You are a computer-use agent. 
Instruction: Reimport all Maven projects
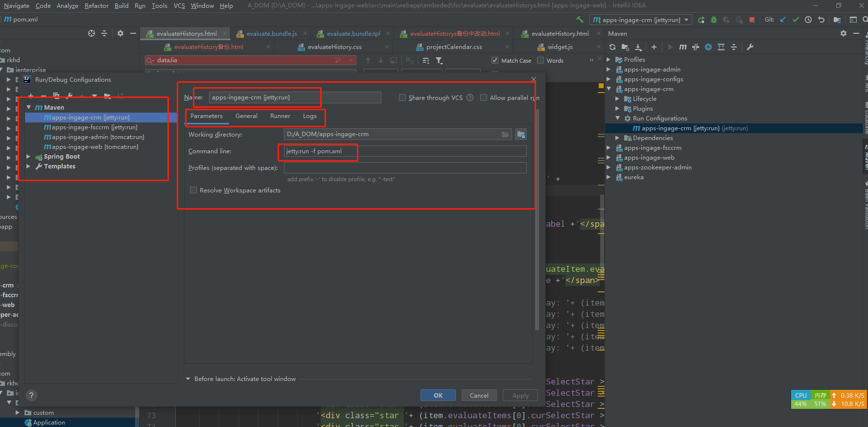pyautogui.click(x=612, y=47)
